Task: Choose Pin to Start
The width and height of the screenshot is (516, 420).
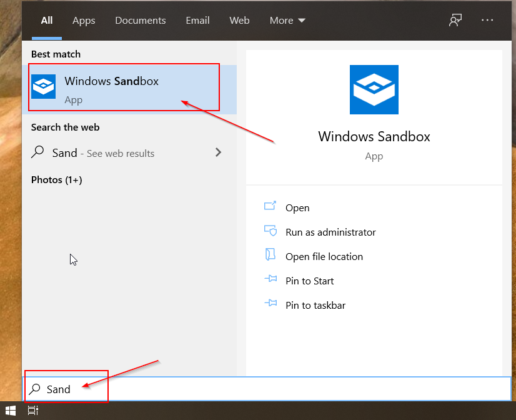Action: tap(309, 281)
